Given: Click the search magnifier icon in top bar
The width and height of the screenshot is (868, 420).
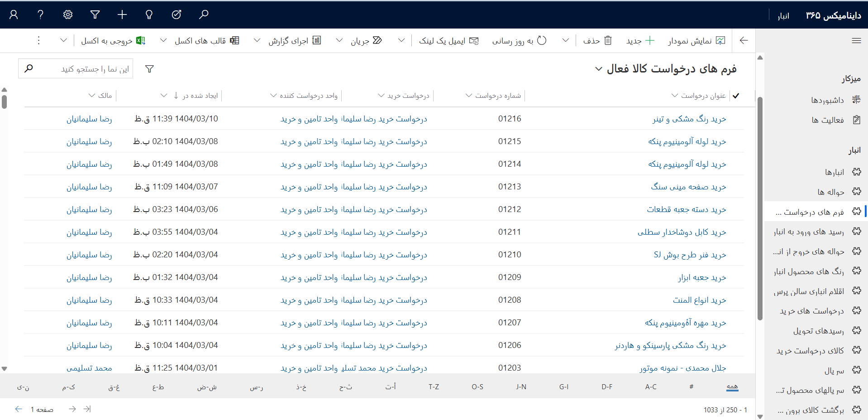Looking at the screenshot, I should tap(204, 14).
